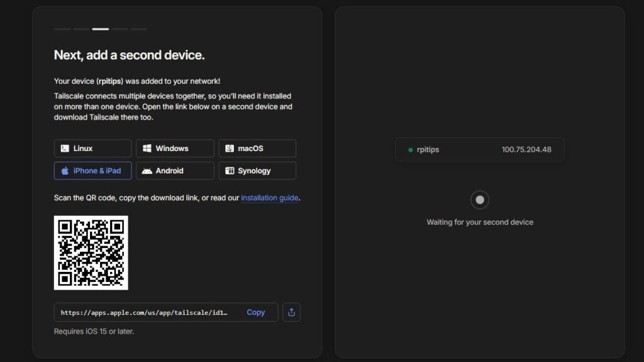The image size is (644, 362).
Task: Select the macOS platform button
Action: coord(257,149)
